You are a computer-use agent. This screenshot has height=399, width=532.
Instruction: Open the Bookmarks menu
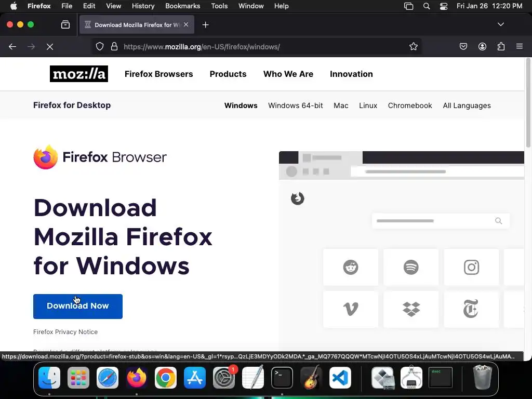(x=182, y=6)
